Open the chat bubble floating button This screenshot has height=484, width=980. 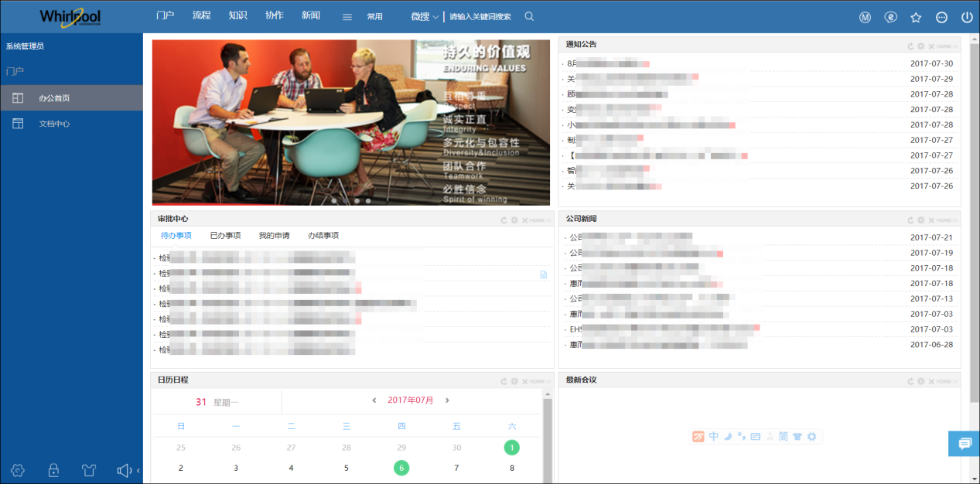(964, 443)
